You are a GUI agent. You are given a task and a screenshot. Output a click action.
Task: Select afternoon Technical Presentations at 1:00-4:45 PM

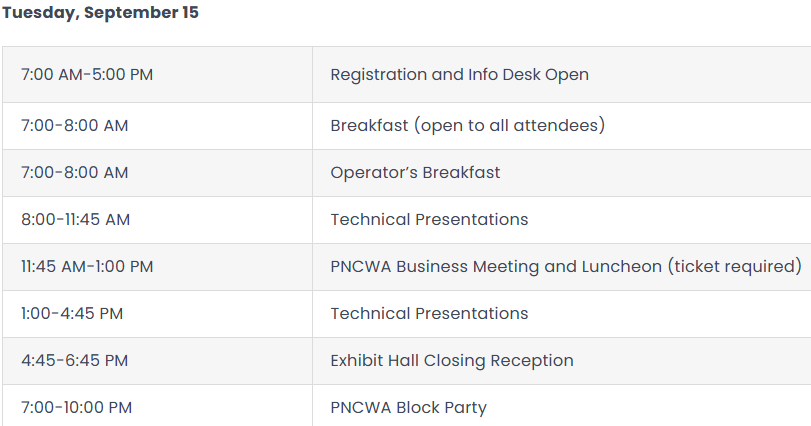coord(429,314)
